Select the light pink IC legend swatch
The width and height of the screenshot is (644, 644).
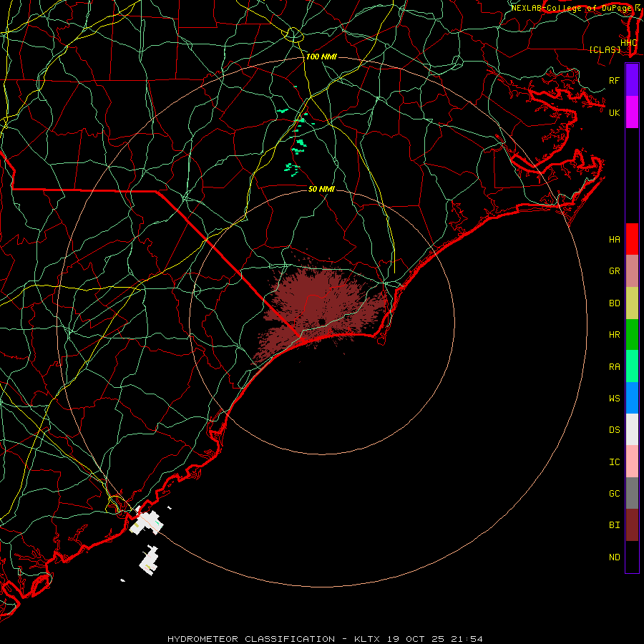pos(632,462)
